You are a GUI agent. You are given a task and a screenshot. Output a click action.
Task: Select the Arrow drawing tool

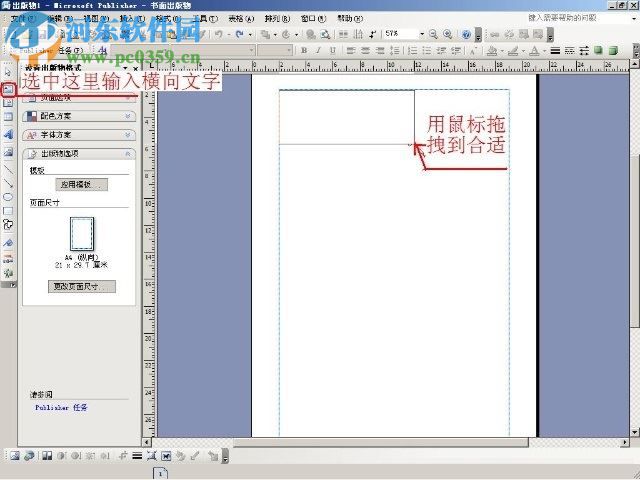[8, 183]
